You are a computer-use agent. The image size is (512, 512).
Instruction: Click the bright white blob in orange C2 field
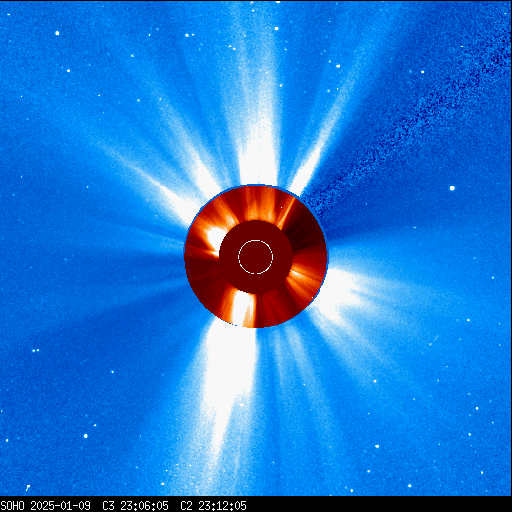[x=213, y=237]
